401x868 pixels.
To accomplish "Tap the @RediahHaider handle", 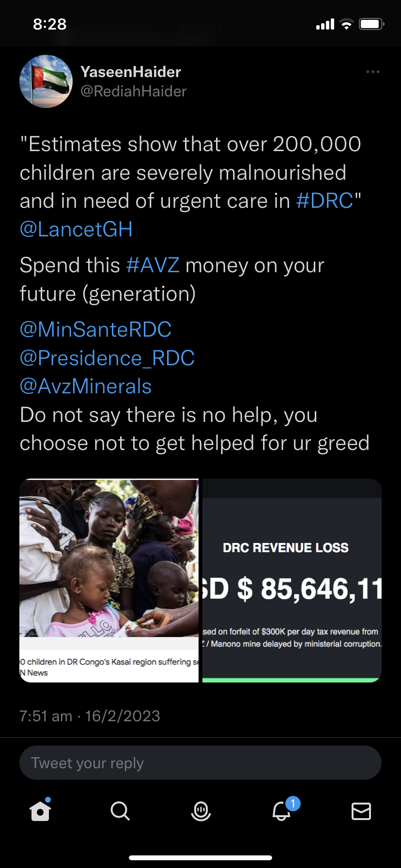I will [x=133, y=91].
